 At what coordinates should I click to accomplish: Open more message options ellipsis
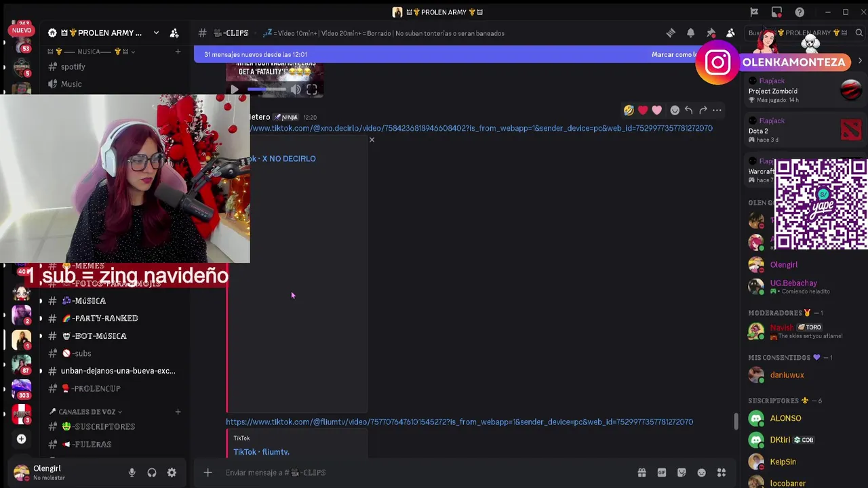(717, 110)
